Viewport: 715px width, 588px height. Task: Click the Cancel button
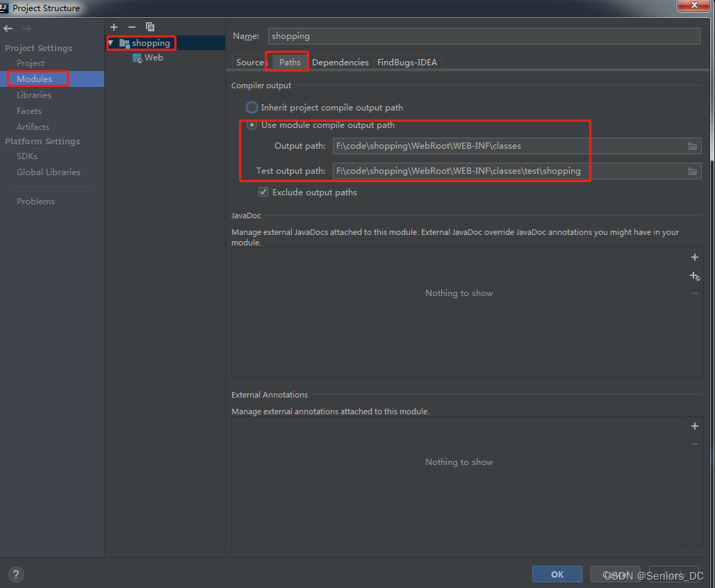click(615, 574)
